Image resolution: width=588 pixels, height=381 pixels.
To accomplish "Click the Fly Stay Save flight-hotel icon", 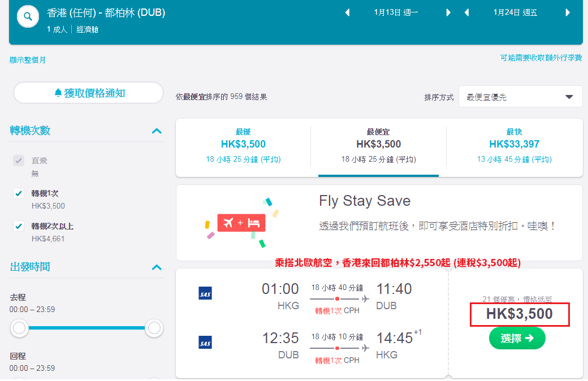I will 241,223.
